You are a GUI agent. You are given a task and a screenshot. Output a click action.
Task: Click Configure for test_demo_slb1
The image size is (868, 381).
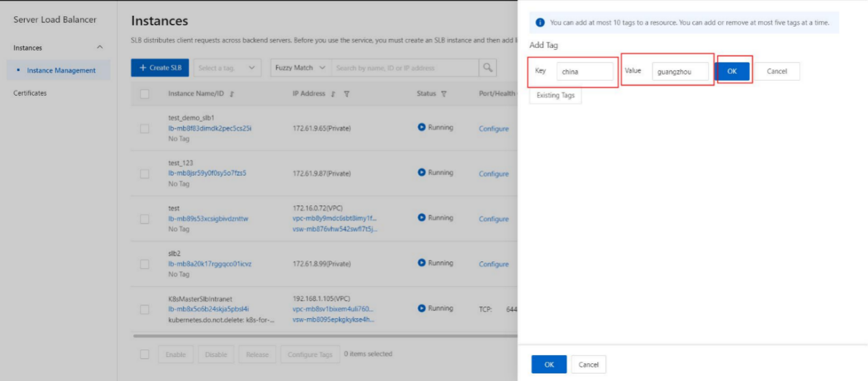pos(494,129)
